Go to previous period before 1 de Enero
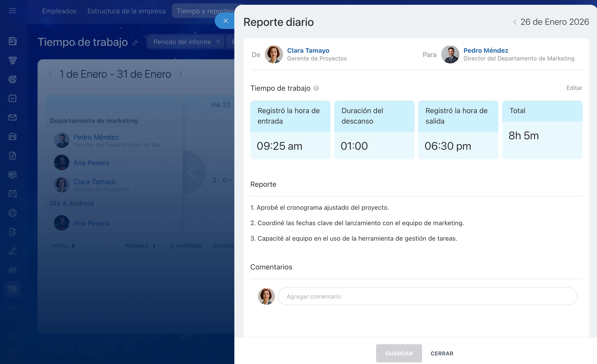 click(x=51, y=74)
